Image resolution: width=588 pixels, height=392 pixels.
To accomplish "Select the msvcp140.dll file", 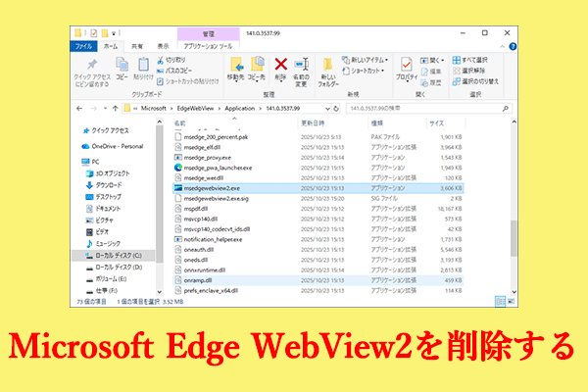I will 318,220.
